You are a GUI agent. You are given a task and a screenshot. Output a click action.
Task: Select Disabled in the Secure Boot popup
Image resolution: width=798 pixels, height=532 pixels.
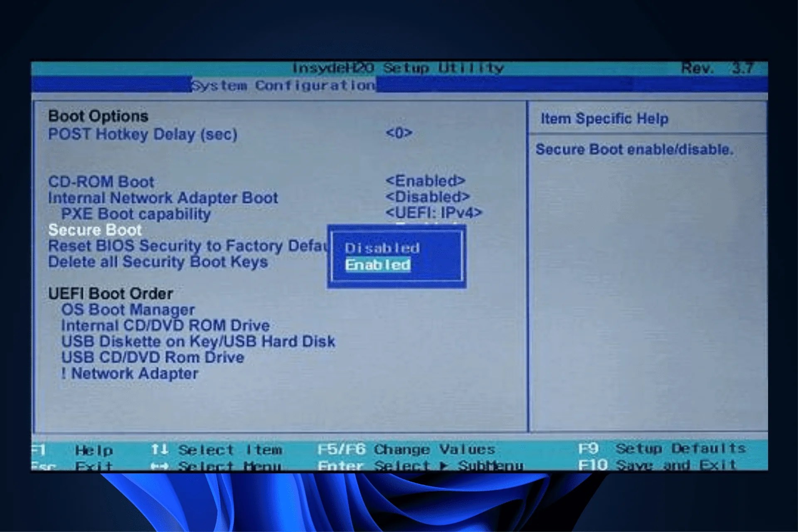382,248
